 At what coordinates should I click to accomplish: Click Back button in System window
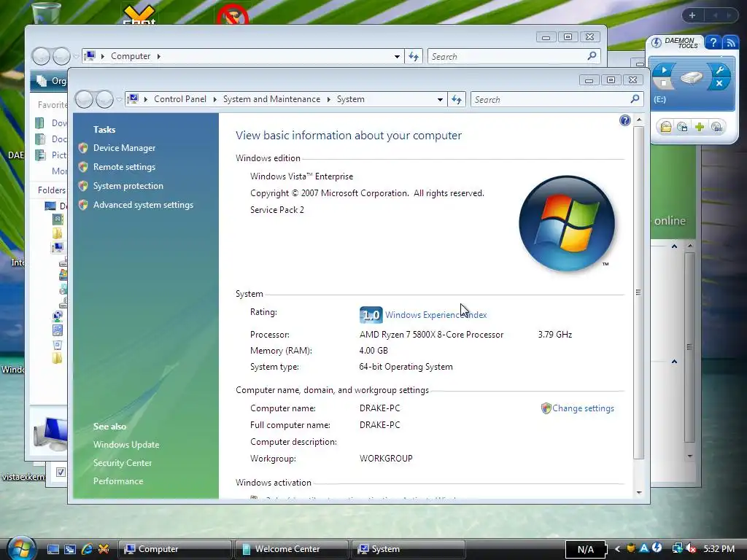(x=85, y=99)
